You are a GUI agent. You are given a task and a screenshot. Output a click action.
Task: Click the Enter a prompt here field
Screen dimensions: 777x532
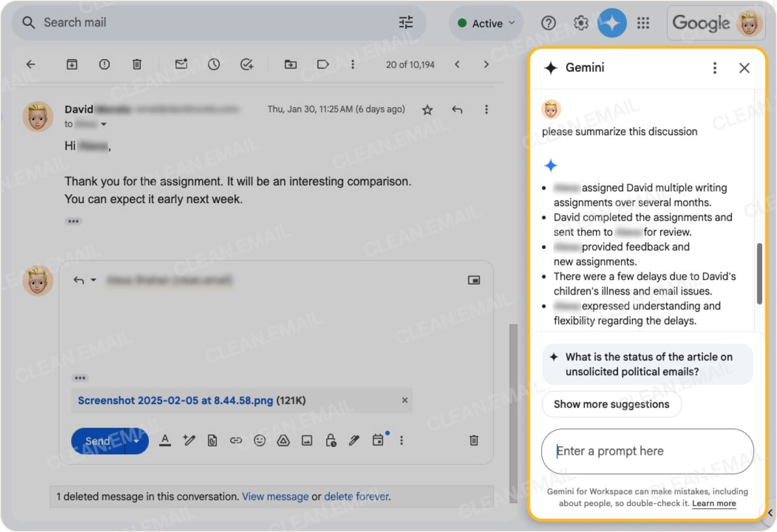[x=647, y=451]
